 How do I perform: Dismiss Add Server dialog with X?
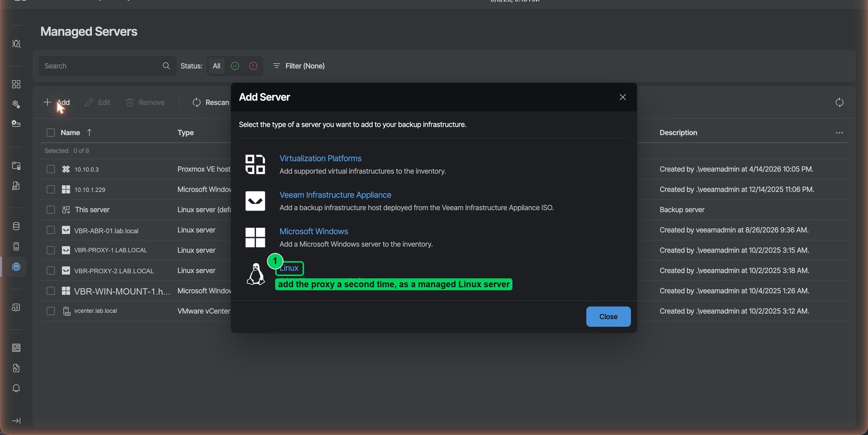tap(623, 97)
